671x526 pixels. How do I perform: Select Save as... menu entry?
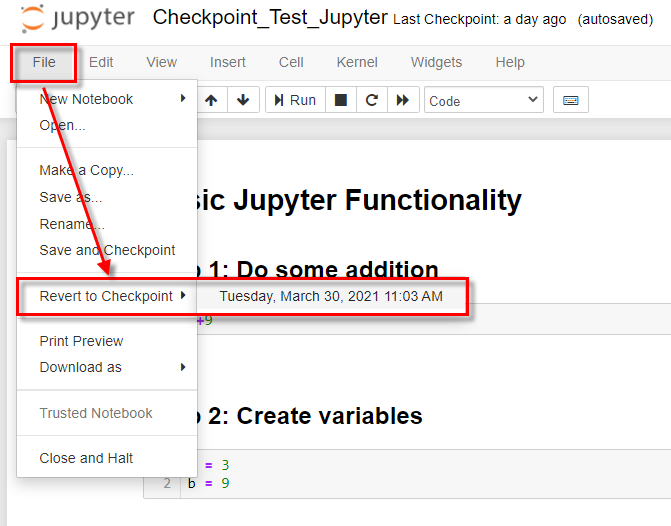click(x=107, y=197)
